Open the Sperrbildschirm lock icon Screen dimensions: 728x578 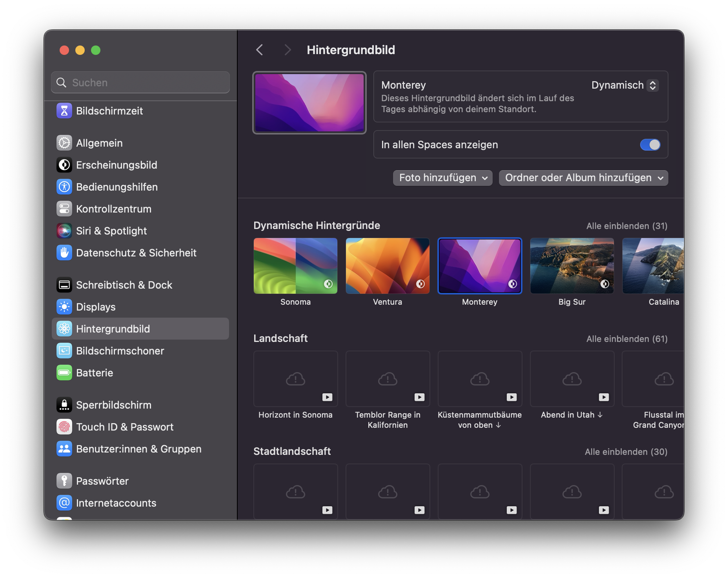coord(64,405)
